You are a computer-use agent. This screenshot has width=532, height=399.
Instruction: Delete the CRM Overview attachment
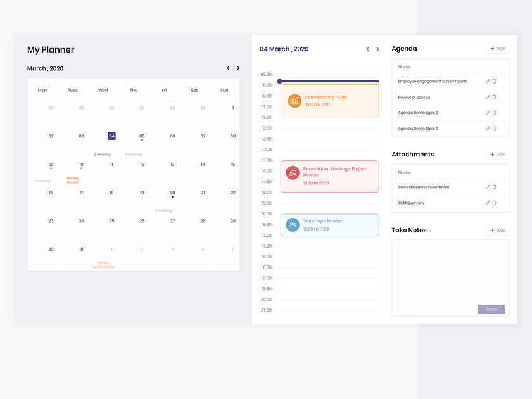coord(494,203)
